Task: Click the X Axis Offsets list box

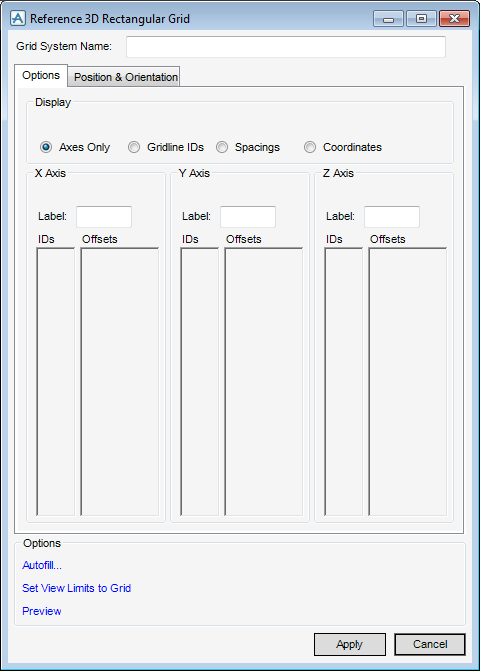Action: [x=120, y=382]
